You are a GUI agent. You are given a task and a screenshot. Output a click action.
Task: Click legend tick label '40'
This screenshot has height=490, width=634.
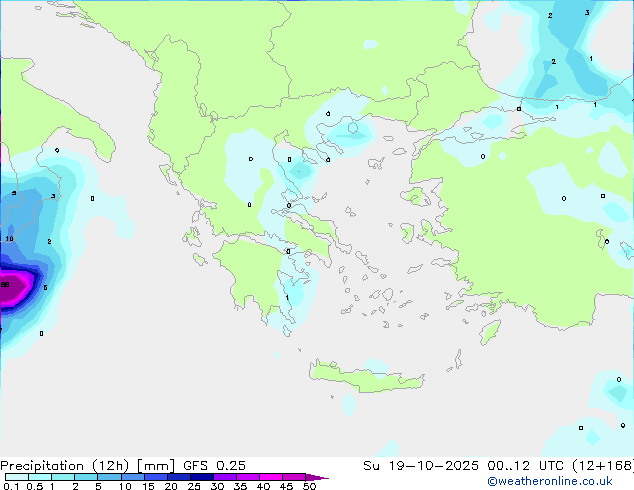pyautogui.click(x=263, y=486)
